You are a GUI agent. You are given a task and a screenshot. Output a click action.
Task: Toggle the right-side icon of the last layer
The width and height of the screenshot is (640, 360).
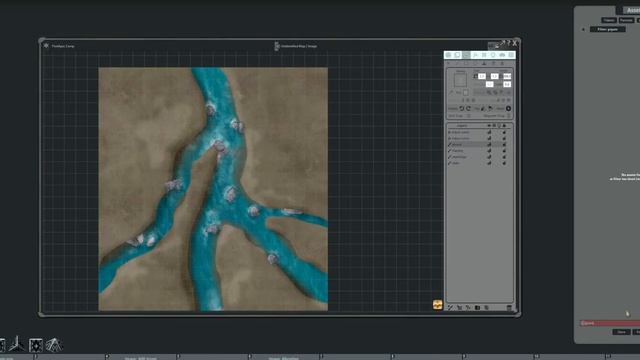click(x=504, y=163)
